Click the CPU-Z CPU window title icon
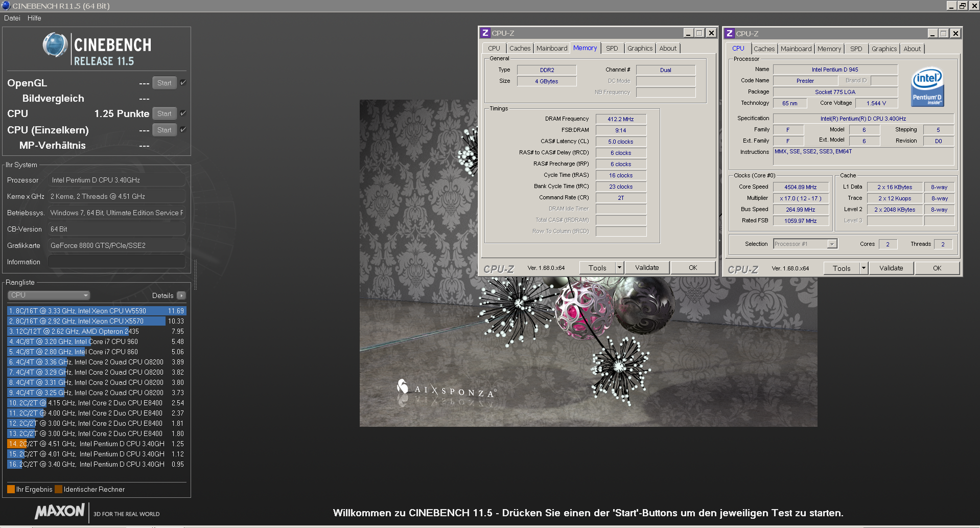The image size is (980, 528). pyautogui.click(x=729, y=33)
